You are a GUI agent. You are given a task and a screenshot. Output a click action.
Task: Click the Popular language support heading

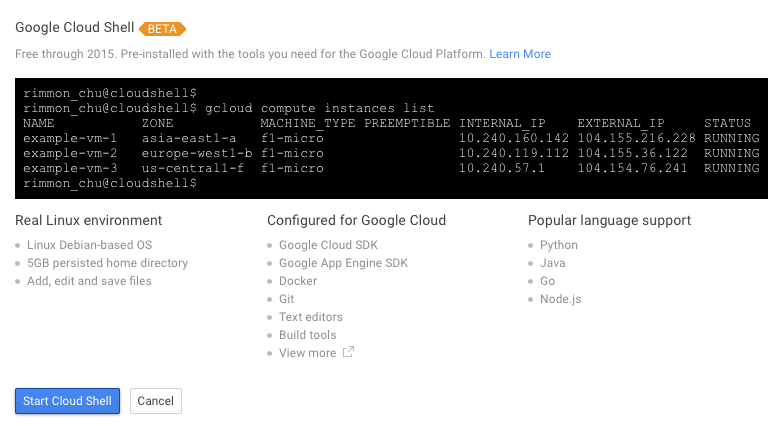point(609,220)
